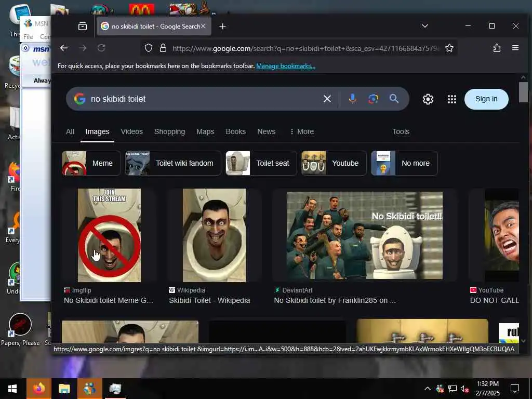Click the Google logo in search box
This screenshot has width=532, height=399.
tap(79, 99)
